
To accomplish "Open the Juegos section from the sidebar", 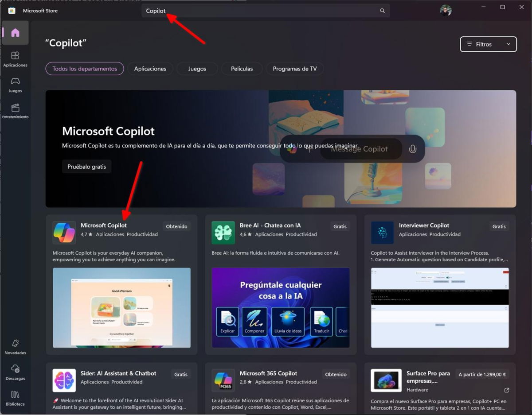I will (15, 85).
